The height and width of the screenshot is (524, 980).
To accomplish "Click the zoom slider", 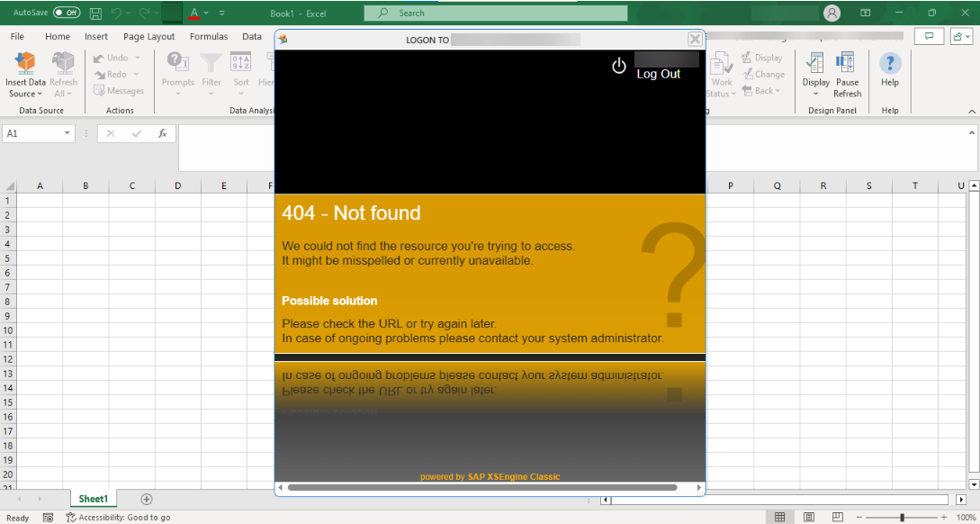I will tap(902, 517).
